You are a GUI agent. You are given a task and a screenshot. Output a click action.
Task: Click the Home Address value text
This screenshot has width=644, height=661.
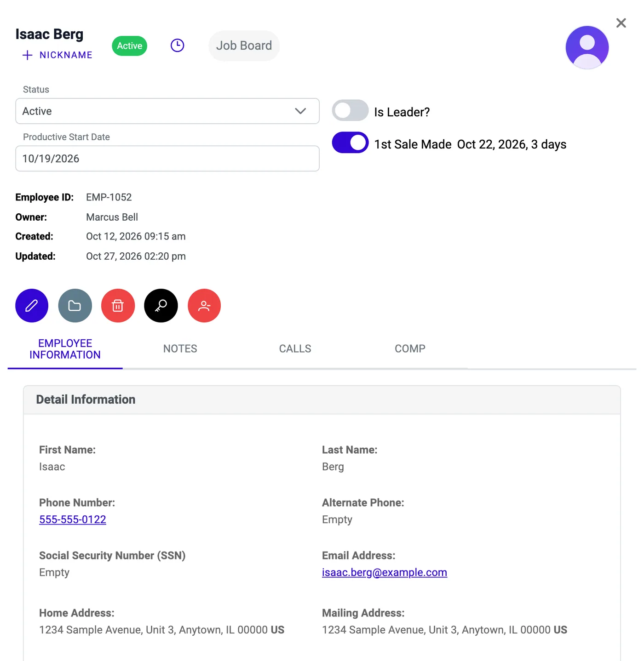click(162, 630)
